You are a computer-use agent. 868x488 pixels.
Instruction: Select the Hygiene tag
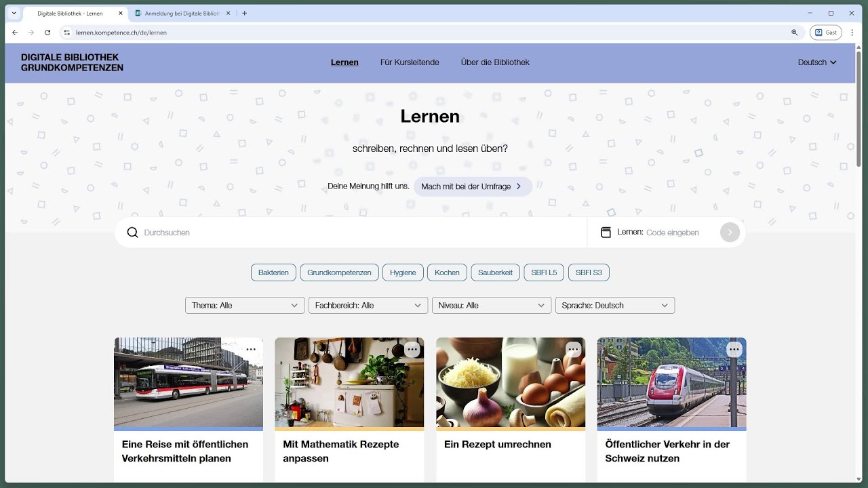[x=403, y=272]
